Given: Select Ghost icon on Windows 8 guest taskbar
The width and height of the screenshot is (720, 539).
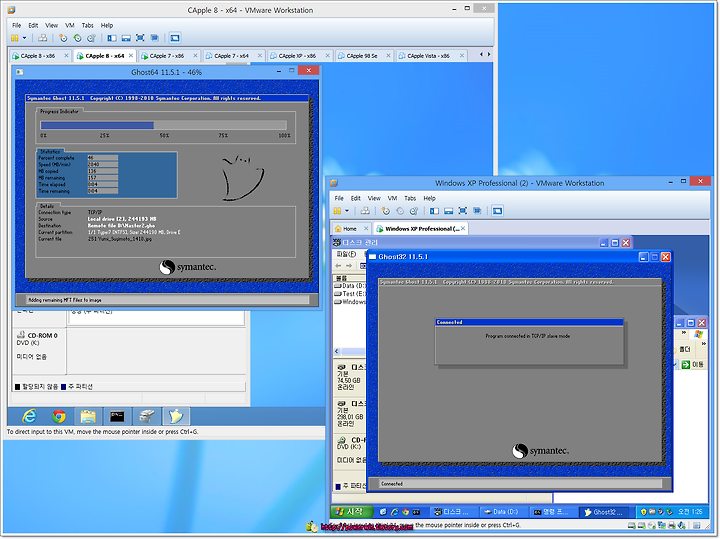Looking at the screenshot, I should tap(176, 416).
